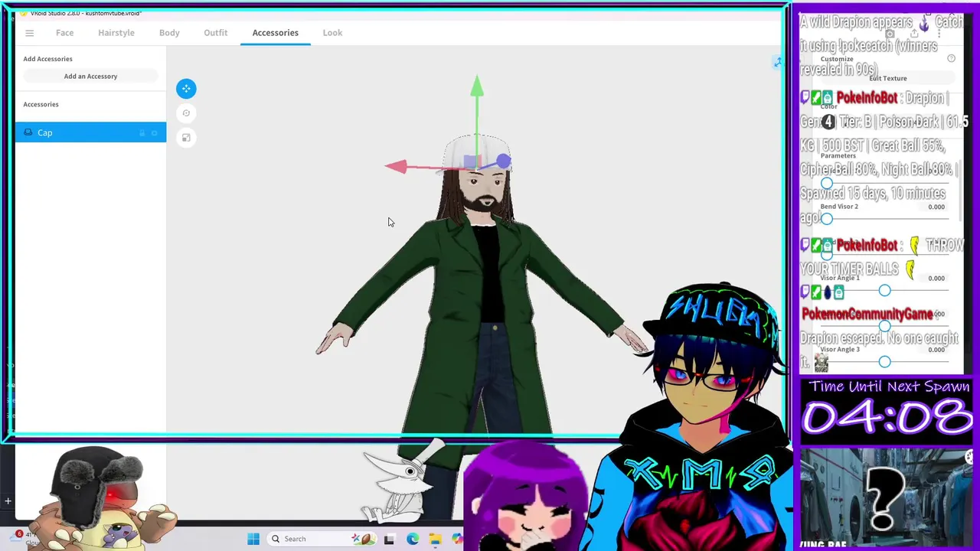
Task: Select the Move gizmo tool
Action: point(186,89)
